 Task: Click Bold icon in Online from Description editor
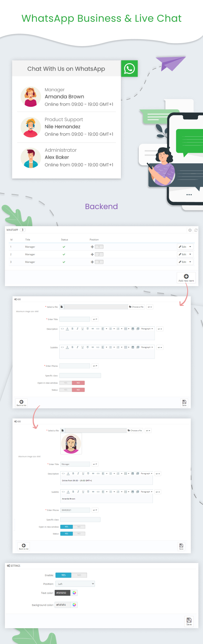[73, 473]
